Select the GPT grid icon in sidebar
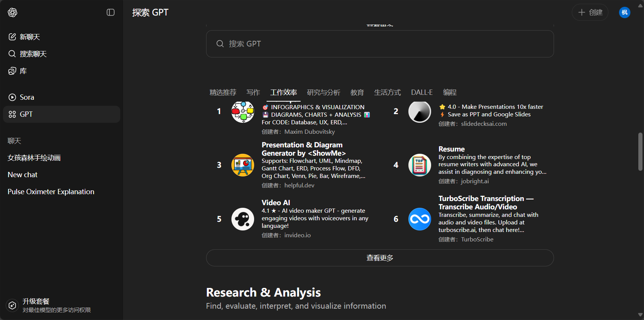 point(12,114)
